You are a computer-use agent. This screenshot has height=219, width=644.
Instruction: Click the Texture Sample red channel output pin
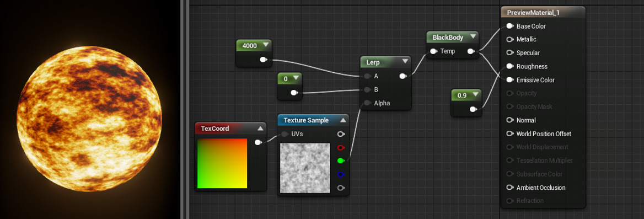pyautogui.click(x=341, y=147)
